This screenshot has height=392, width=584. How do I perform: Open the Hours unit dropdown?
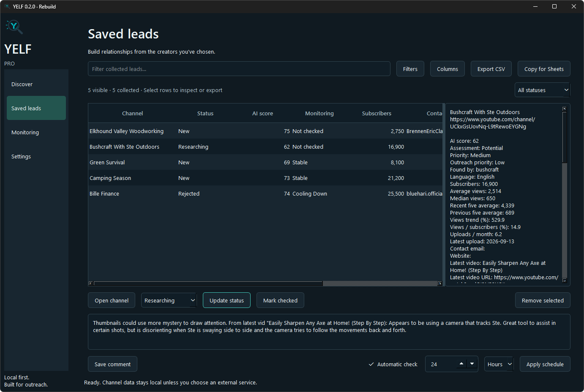(x=499, y=364)
